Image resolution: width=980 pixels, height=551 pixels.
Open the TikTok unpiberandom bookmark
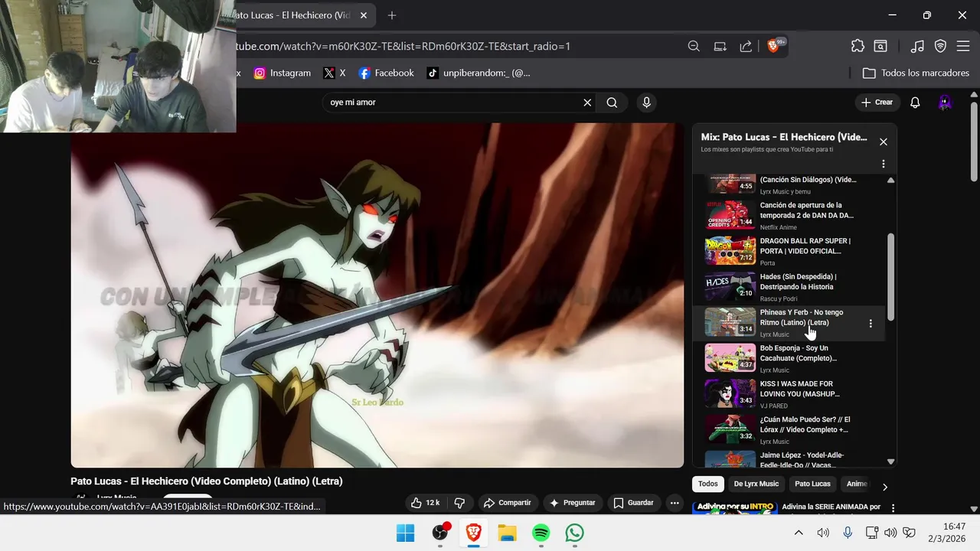(x=479, y=73)
